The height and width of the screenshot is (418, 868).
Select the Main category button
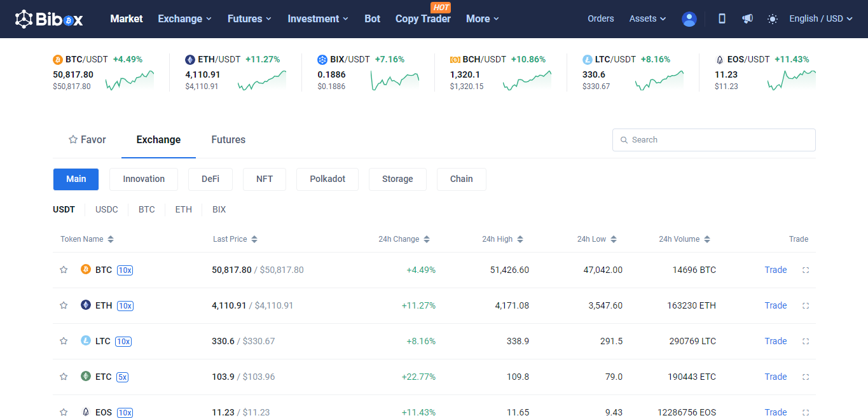pyautogui.click(x=76, y=179)
